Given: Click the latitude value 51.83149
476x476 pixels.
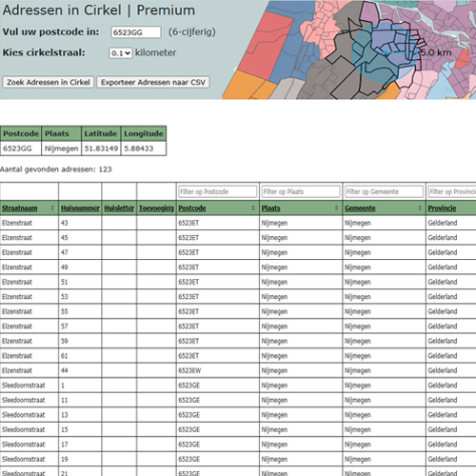Looking at the screenshot, I should point(101,149).
